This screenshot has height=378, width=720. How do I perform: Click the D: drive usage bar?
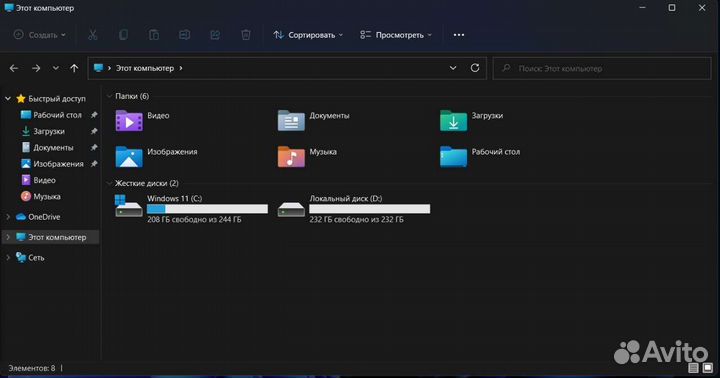(x=370, y=209)
